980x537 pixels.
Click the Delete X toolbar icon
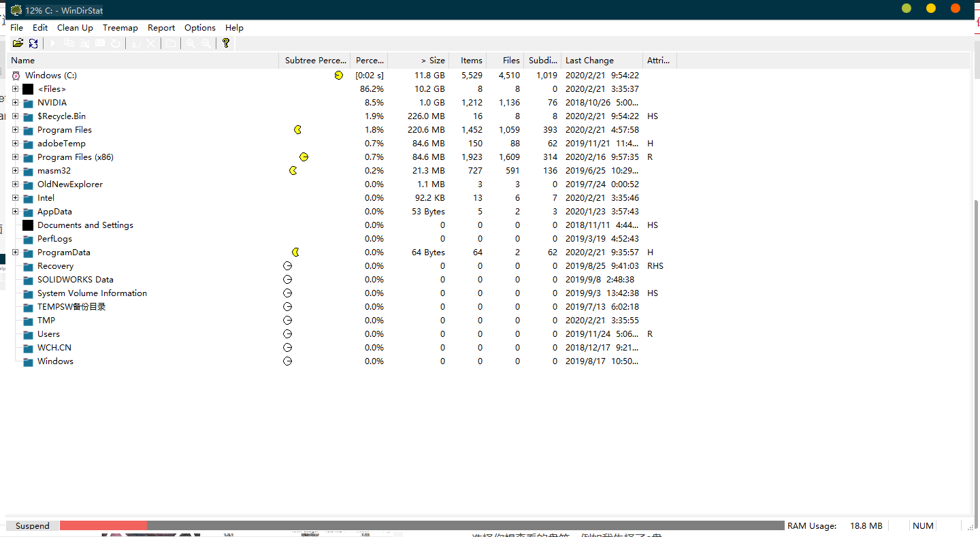151,43
